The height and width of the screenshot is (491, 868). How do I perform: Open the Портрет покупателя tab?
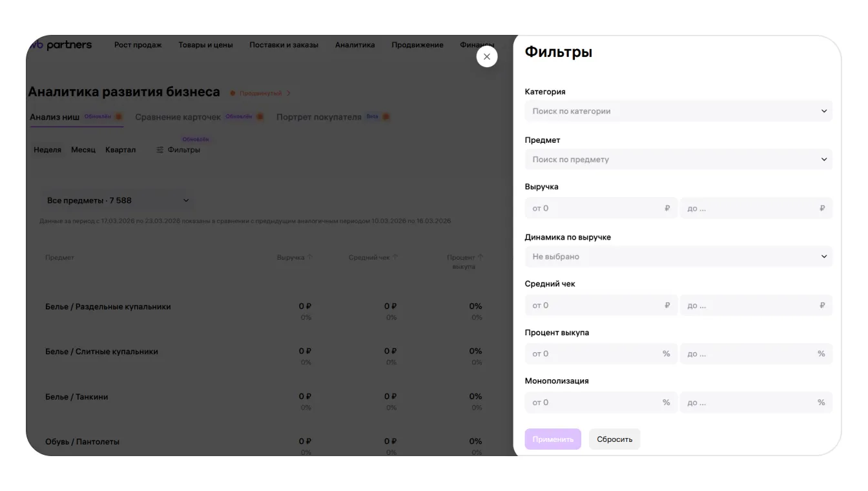point(318,117)
